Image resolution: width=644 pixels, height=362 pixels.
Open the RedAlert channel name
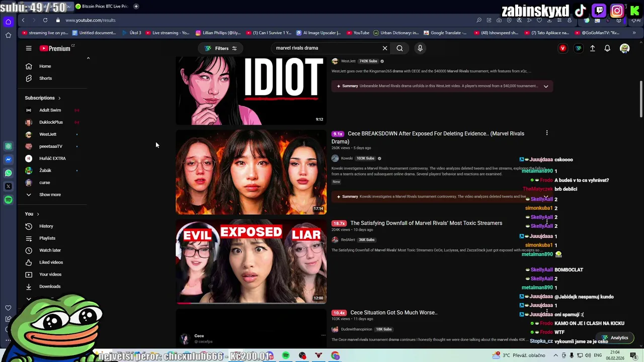(x=348, y=240)
